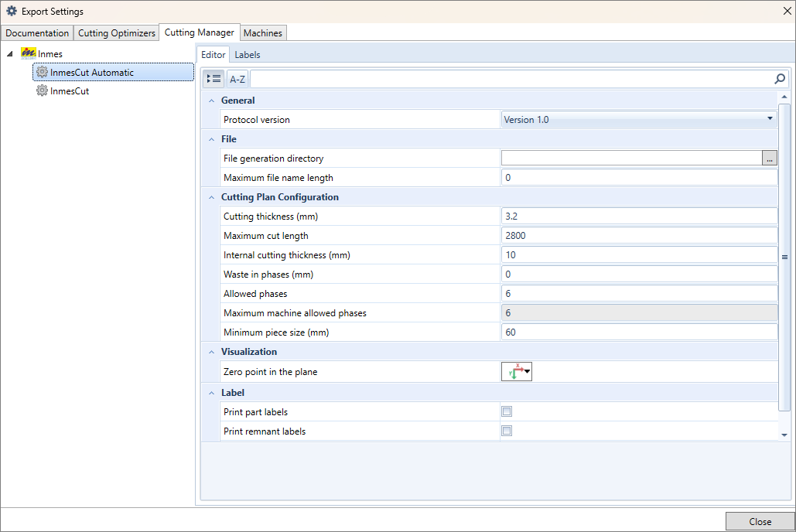Click Maximum machine allowed phases field
796x532 pixels.
click(639, 312)
